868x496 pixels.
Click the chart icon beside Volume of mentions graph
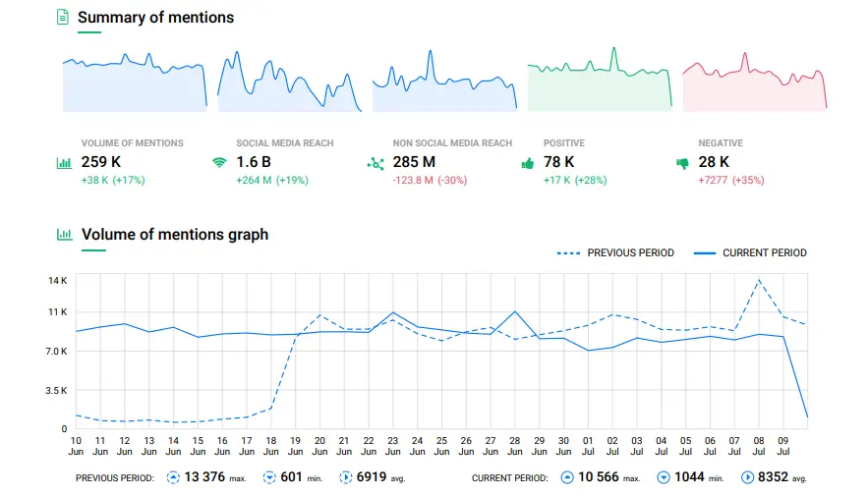pos(64,235)
